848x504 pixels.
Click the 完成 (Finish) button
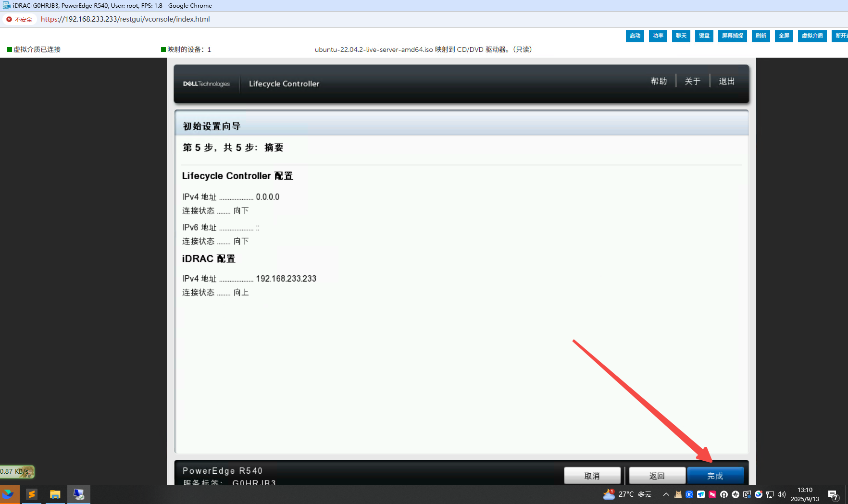coord(715,476)
